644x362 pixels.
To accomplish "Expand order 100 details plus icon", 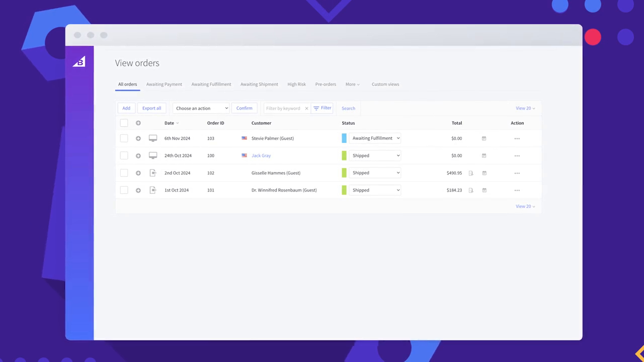I will [x=138, y=156].
